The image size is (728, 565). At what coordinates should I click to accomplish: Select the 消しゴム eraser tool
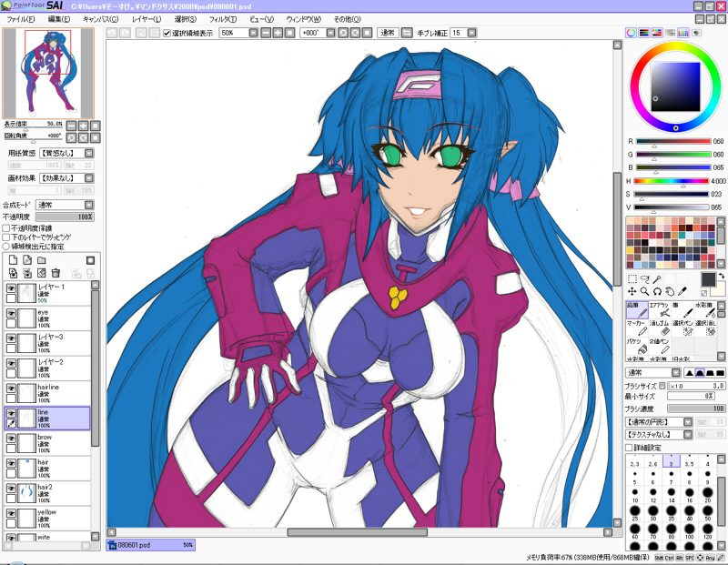coord(659,328)
